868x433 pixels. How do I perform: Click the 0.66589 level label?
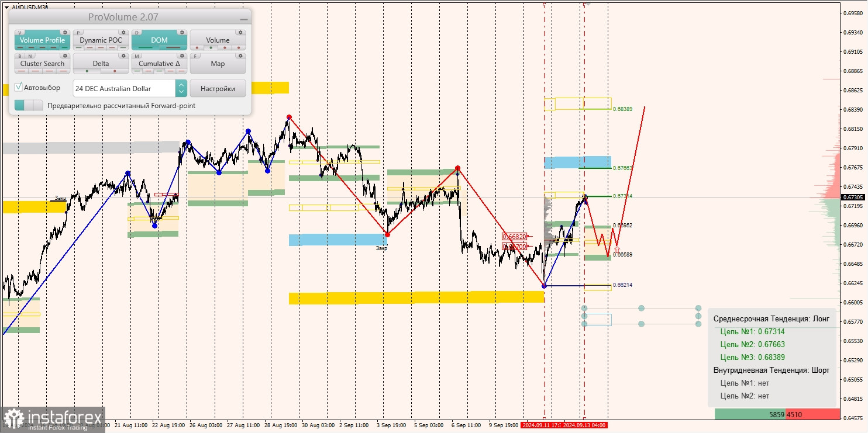coord(623,255)
